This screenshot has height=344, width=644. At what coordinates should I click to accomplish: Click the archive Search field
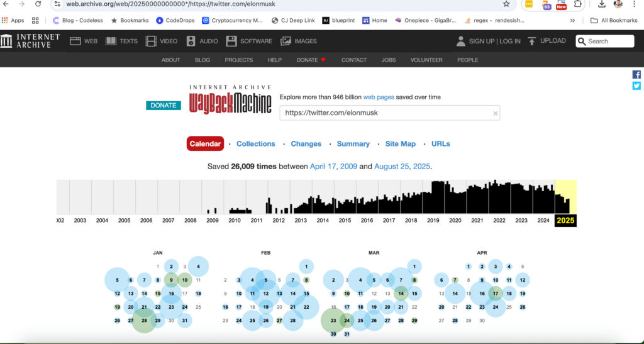[604, 41]
